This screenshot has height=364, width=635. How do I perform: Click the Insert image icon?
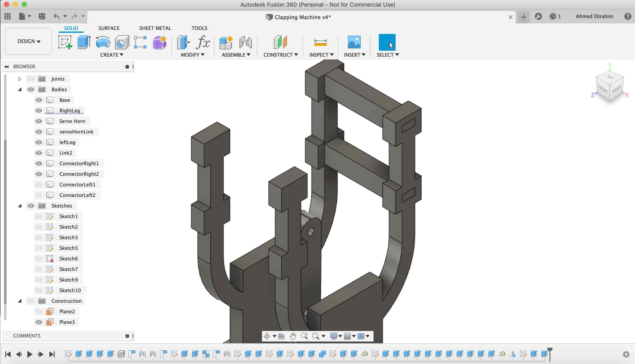(354, 42)
